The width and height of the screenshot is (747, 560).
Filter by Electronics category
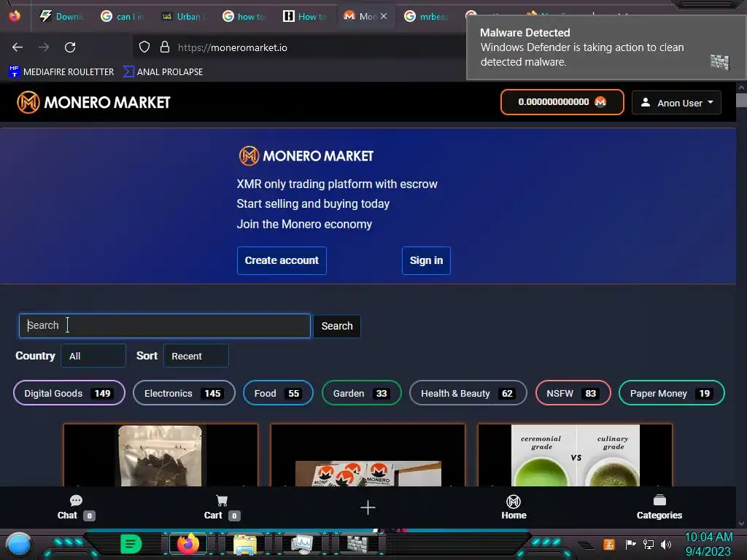pos(184,393)
